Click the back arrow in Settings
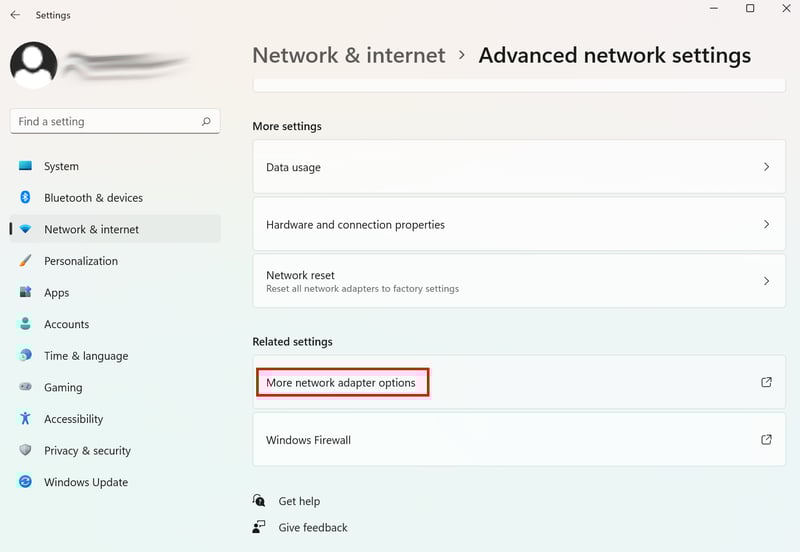This screenshot has width=800, height=552. click(x=15, y=15)
